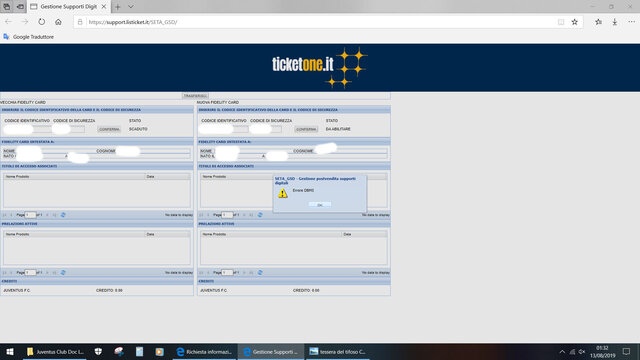Refresh the old card Titoli di Accesso grid

pyautogui.click(x=63, y=215)
